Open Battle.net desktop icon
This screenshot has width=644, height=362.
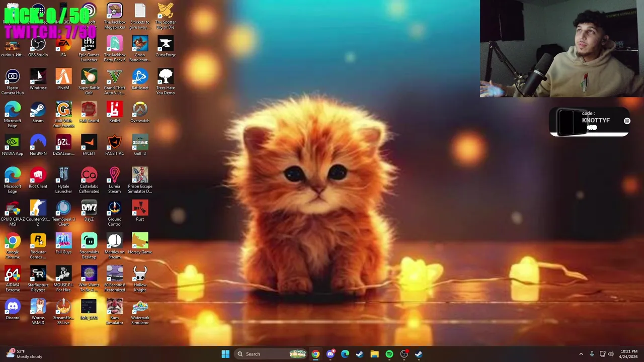(x=140, y=80)
